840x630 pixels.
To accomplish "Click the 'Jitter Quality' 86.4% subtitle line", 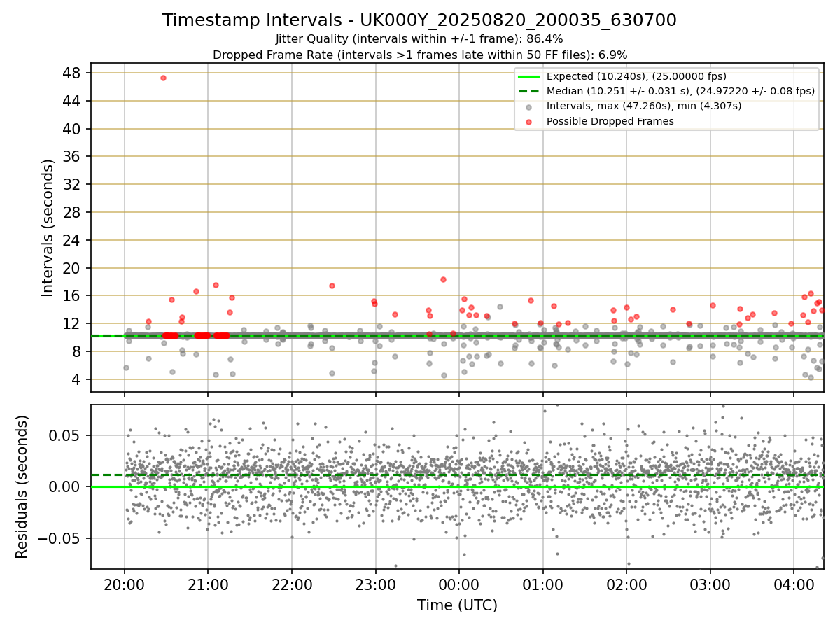I will pyautogui.click(x=419, y=39).
